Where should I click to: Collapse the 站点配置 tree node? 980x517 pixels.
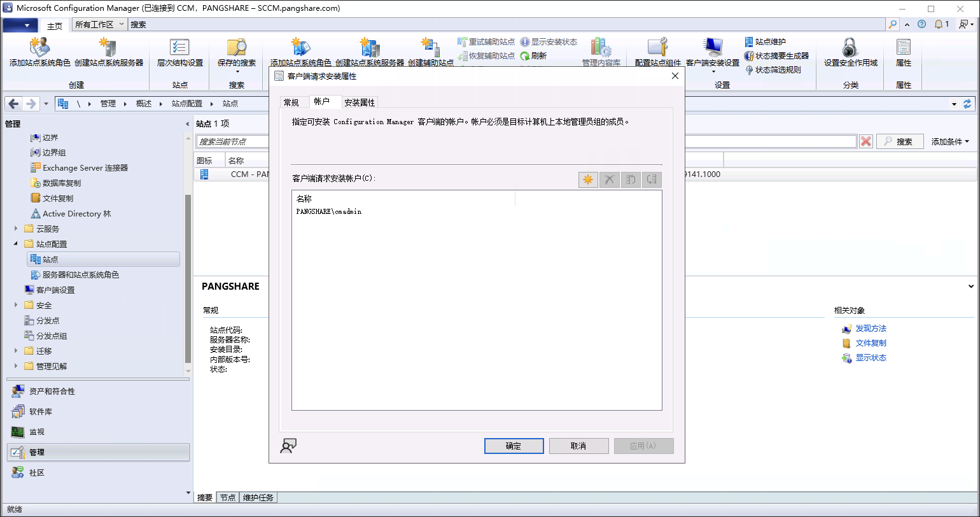pyautogui.click(x=16, y=244)
